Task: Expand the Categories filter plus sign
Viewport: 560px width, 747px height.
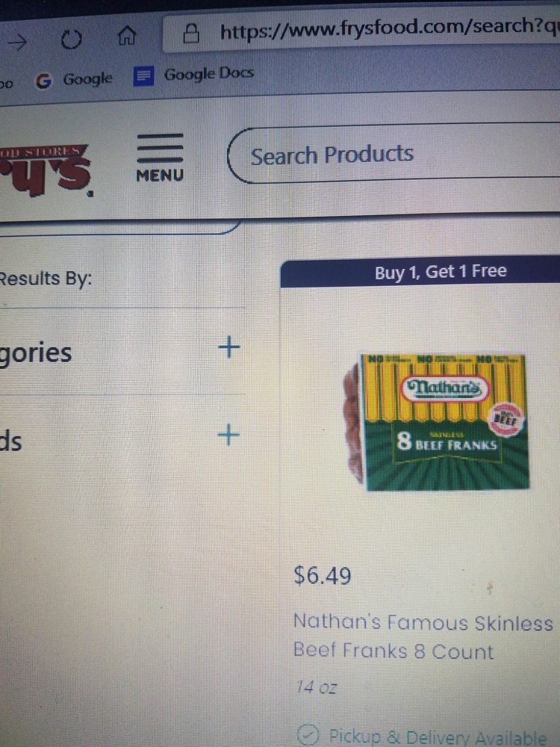Action: 229,347
